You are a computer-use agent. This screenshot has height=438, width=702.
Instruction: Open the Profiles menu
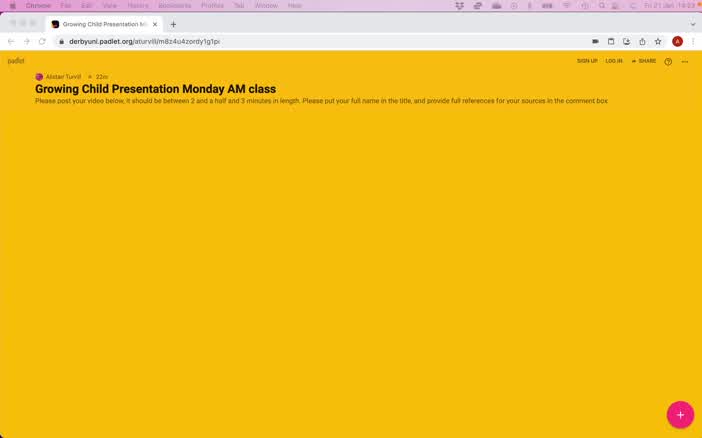tap(212, 5)
